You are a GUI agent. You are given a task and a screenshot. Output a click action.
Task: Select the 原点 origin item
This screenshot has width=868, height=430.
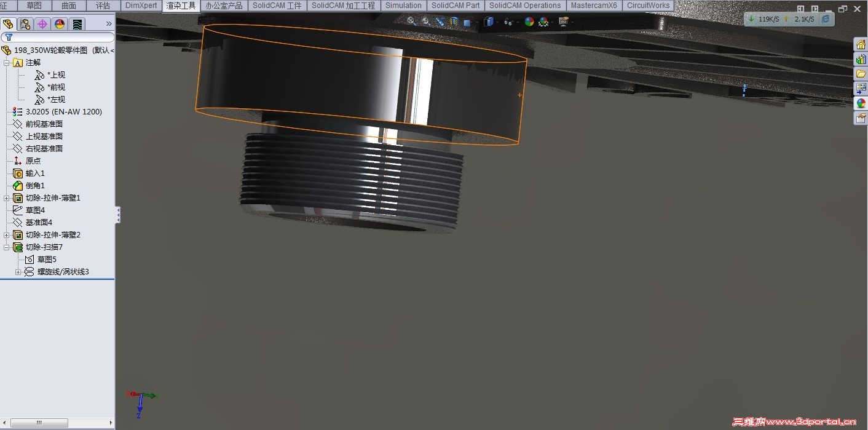pos(27,161)
